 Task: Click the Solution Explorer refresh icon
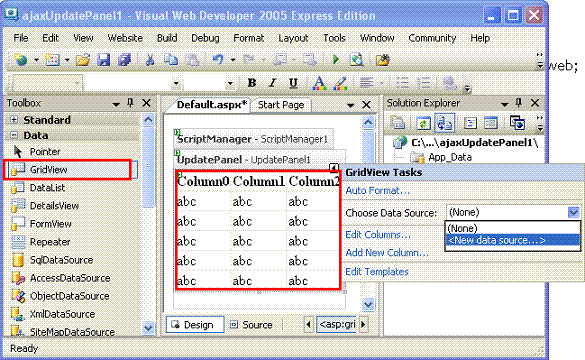coord(423,123)
